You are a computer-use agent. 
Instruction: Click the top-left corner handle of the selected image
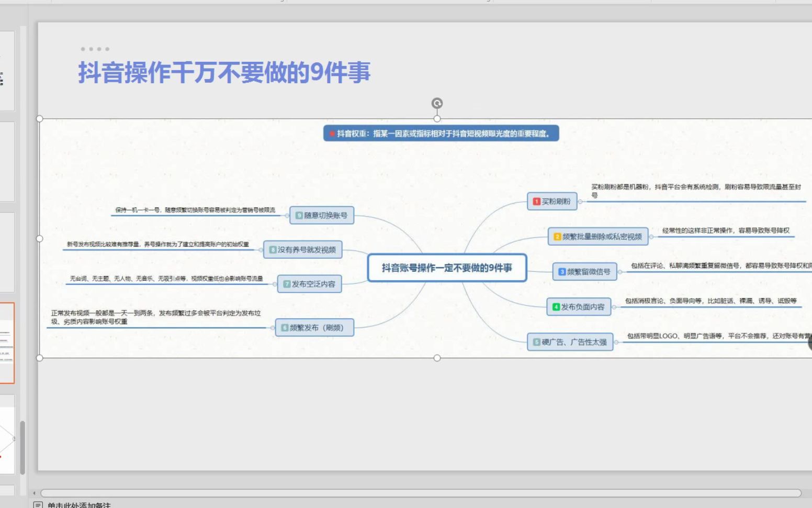point(40,119)
